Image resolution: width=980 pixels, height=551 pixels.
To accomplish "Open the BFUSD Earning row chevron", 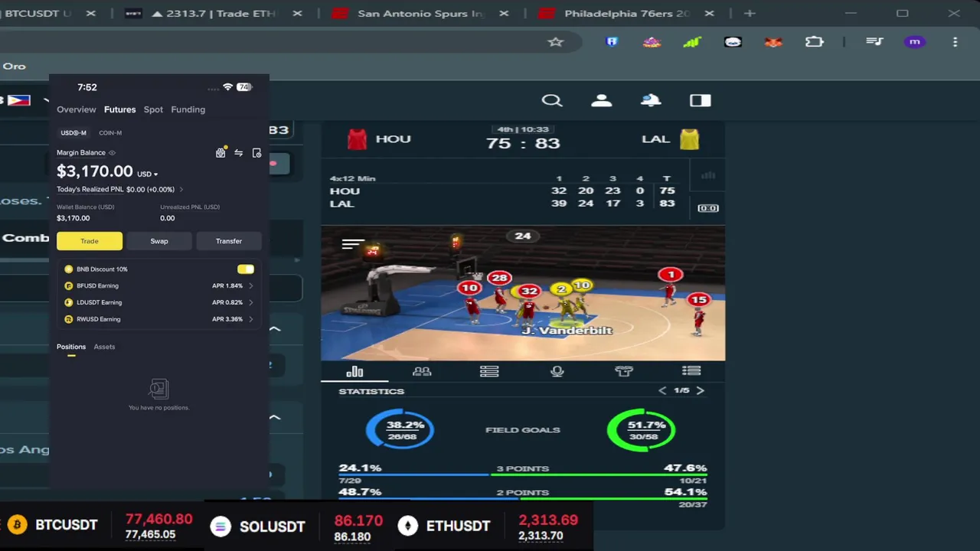I will (x=250, y=285).
